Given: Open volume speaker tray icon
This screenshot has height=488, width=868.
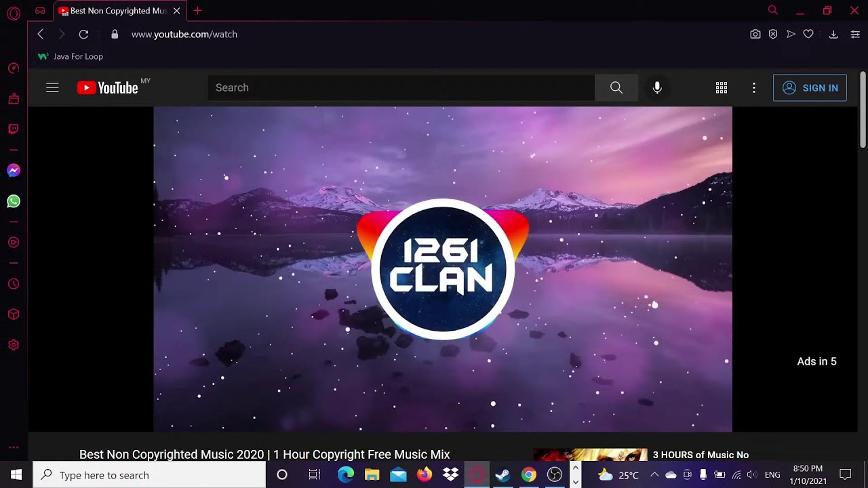Looking at the screenshot, I should point(751,475).
